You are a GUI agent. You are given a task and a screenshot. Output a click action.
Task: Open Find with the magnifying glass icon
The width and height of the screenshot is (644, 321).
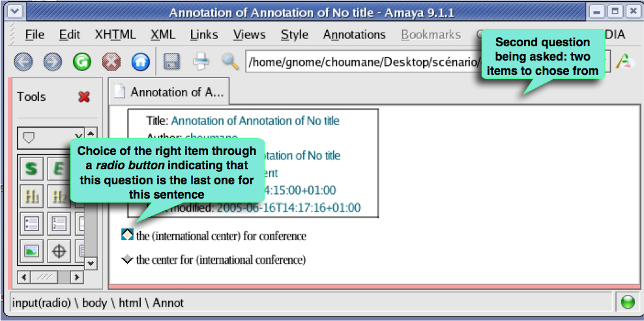coord(230,62)
